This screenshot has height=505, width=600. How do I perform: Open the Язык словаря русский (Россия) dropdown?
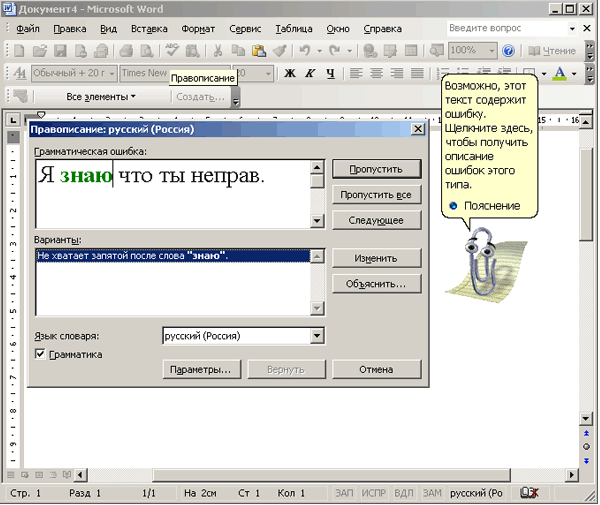pos(317,336)
